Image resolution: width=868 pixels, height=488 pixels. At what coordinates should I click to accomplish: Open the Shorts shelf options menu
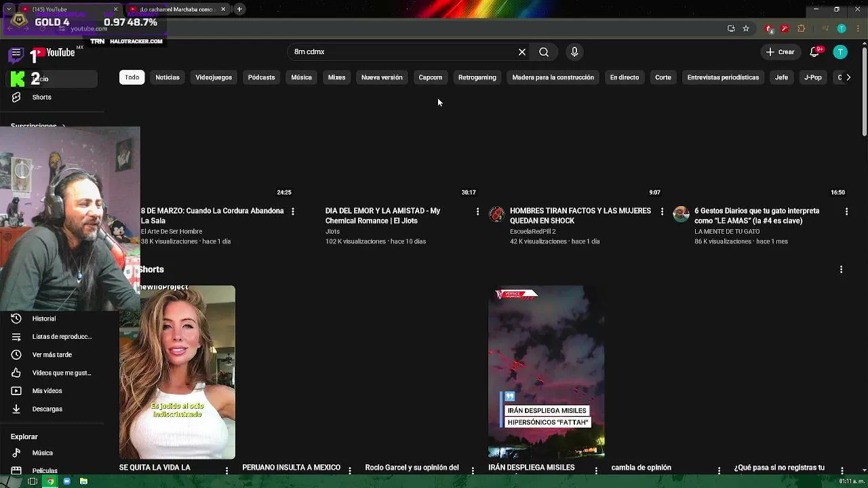click(x=841, y=270)
